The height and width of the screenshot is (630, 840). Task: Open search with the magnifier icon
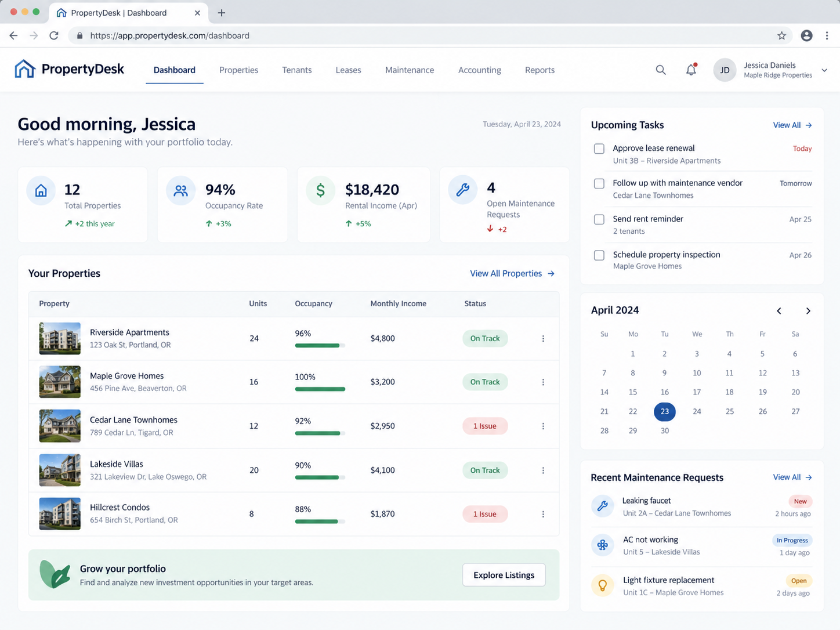[661, 70]
